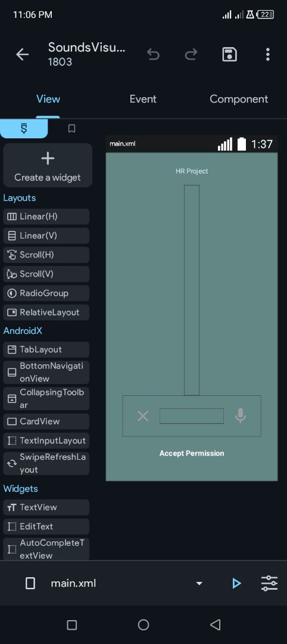Select the microphone icon in preview
Screen dimensions: 287x644
[x=241, y=416]
